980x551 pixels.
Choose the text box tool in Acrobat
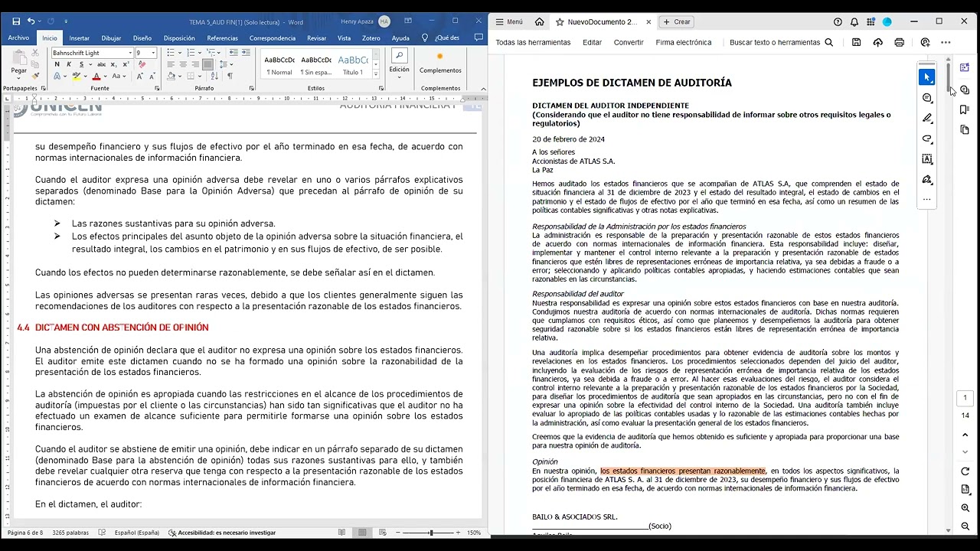[927, 159]
